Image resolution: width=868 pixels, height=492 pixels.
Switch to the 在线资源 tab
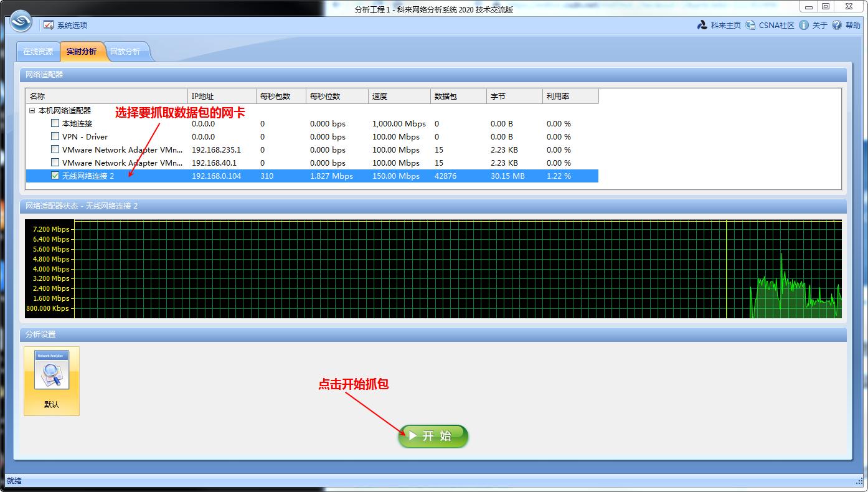(38, 52)
